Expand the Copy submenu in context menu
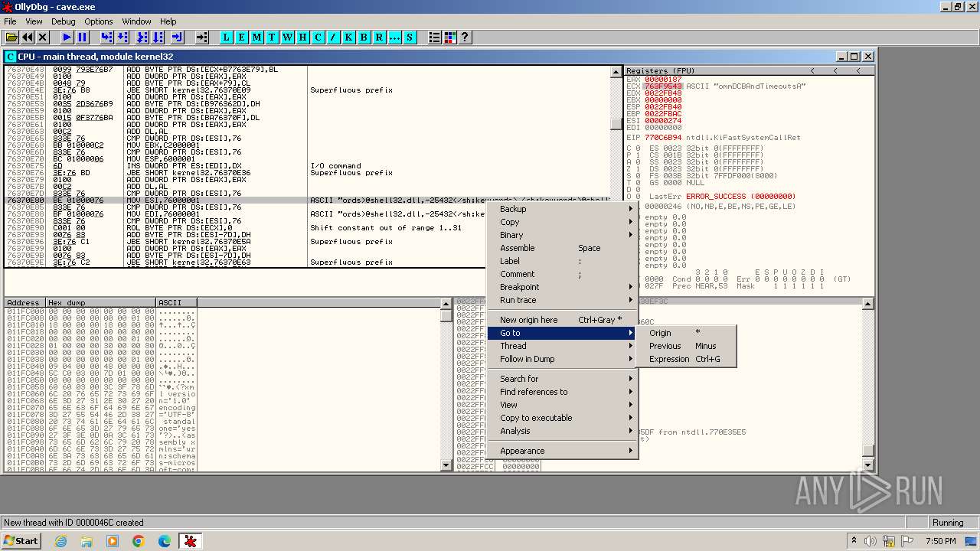Image resolution: width=980 pixels, height=551 pixels. pyautogui.click(x=563, y=222)
